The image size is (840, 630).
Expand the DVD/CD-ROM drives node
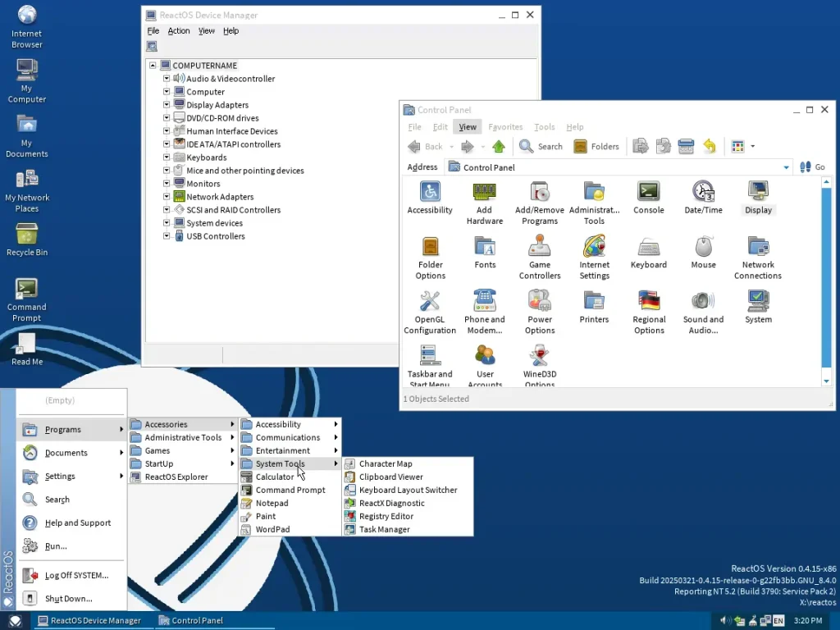(167, 118)
